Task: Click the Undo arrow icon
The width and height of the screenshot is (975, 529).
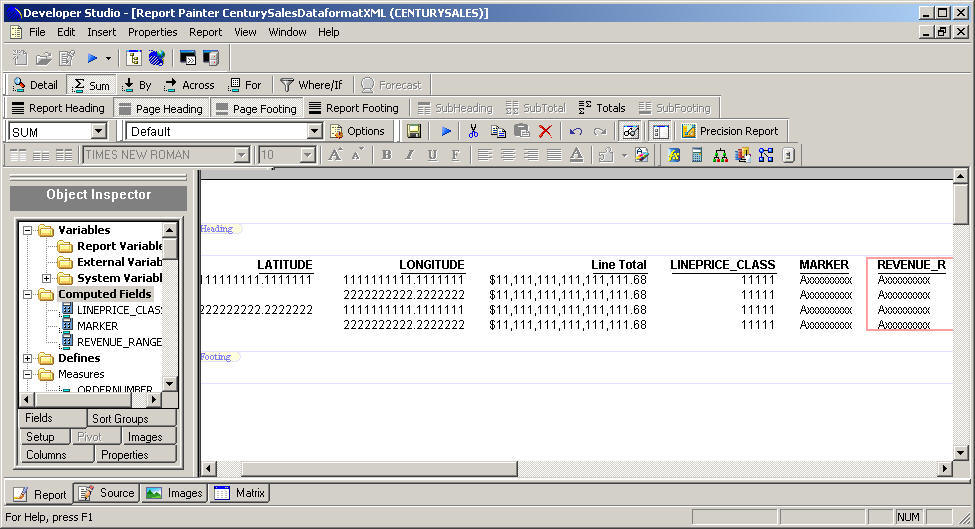Action: [576, 131]
